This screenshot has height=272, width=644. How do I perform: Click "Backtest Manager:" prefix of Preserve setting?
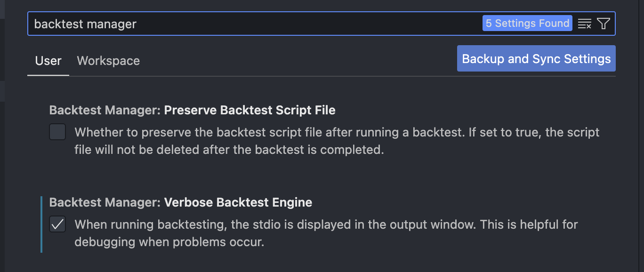pos(105,111)
